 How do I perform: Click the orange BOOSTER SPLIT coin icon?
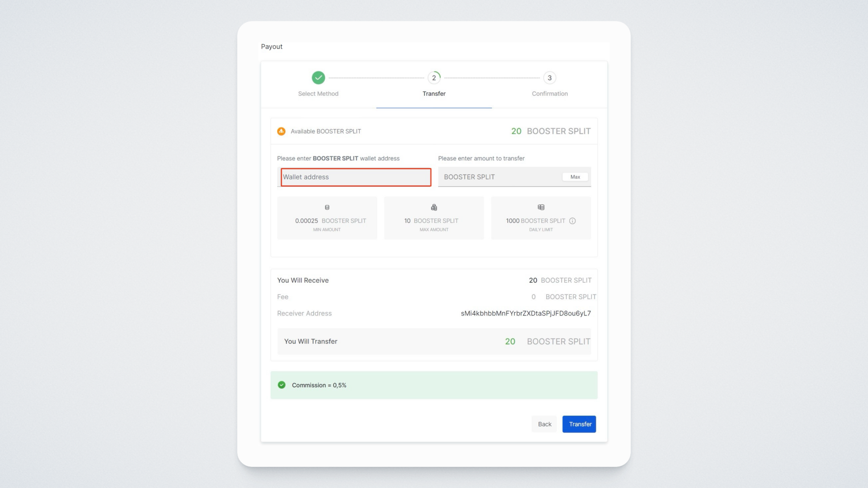[x=281, y=131]
